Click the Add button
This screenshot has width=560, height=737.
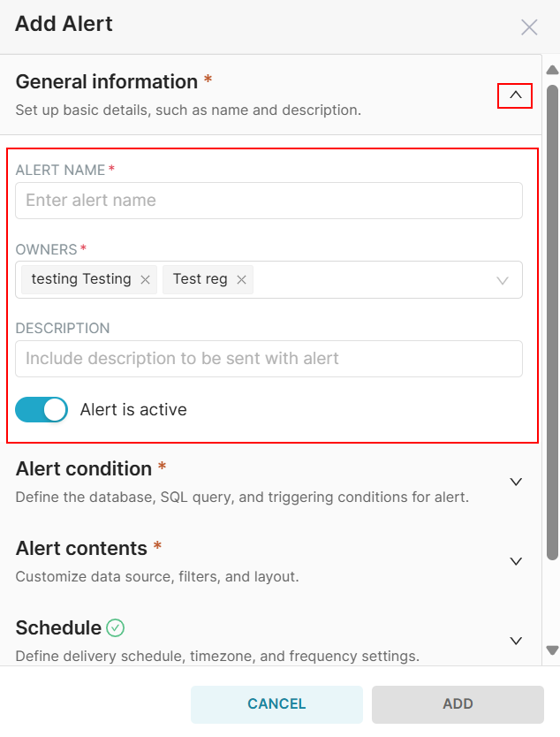click(458, 704)
